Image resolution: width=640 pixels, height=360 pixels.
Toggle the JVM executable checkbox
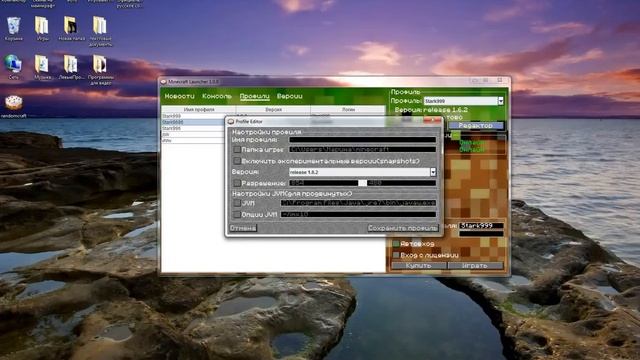tap(237, 202)
